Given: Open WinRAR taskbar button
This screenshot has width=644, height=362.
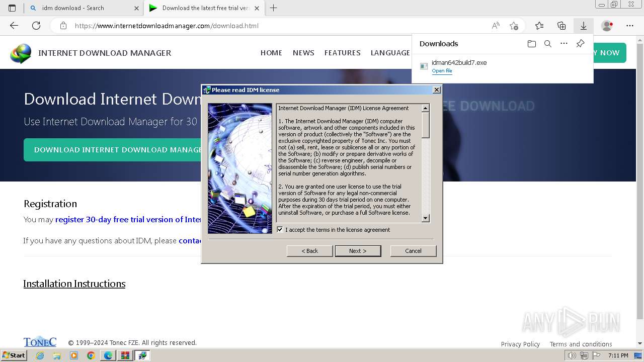Looking at the screenshot, I should pyautogui.click(x=125, y=355).
